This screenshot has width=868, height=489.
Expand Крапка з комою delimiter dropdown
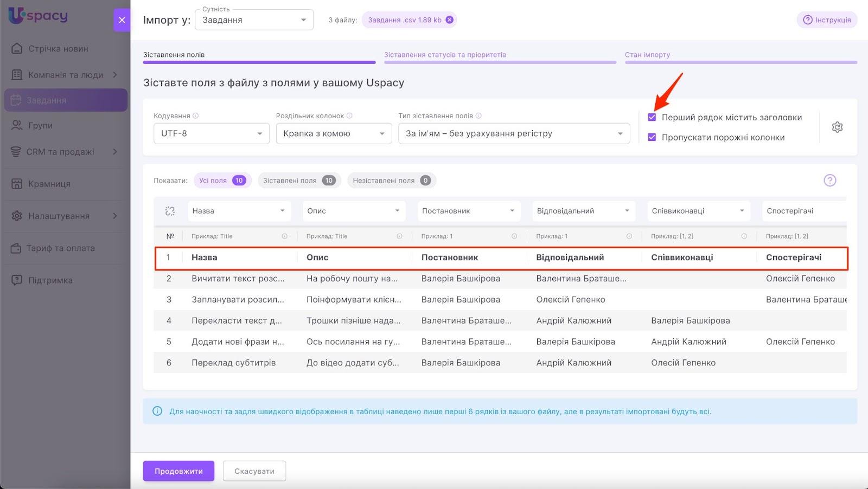pyautogui.click(x=334, y=133)
